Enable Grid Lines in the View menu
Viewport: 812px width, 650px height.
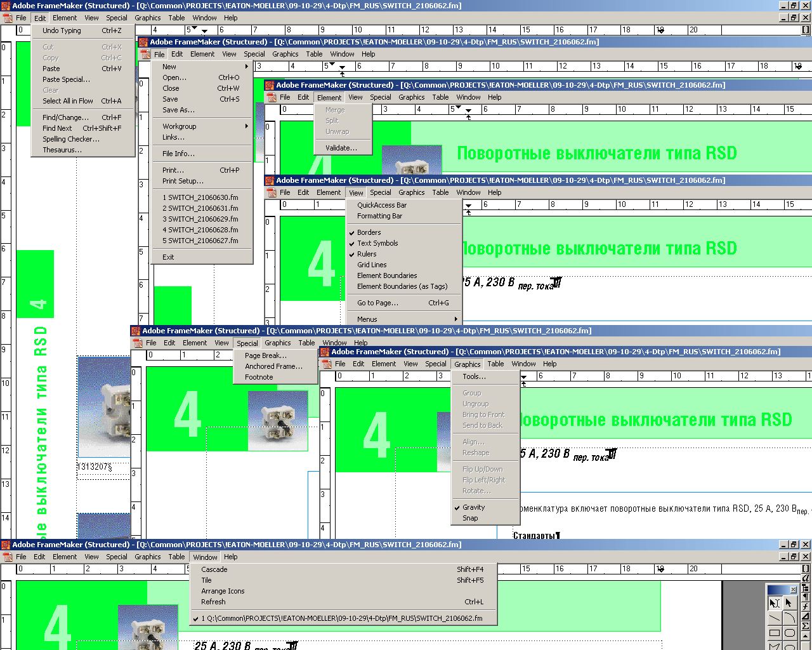(403, 265)
